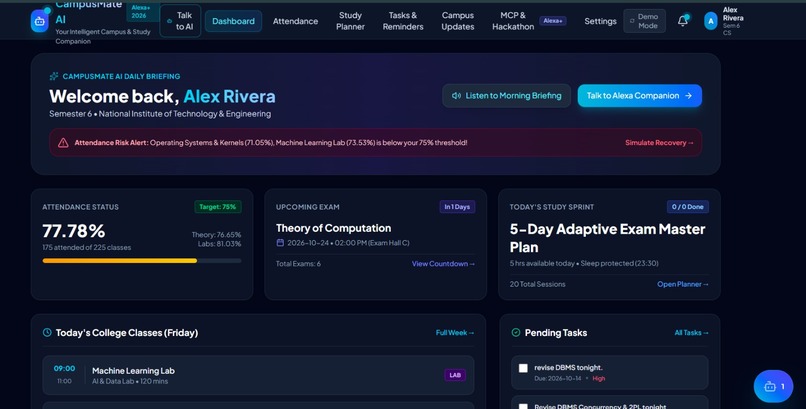Open the Dashboard tab
Screen dimensions: 806x409
(233, 21)
